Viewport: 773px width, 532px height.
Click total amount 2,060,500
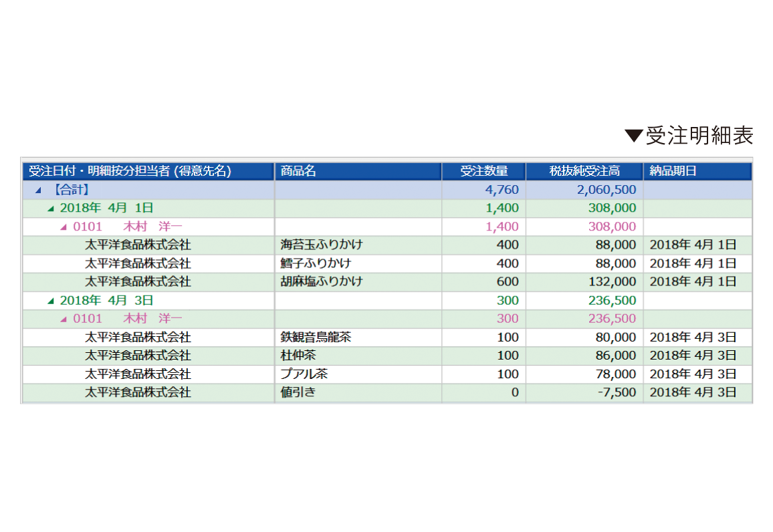[606, 190]
